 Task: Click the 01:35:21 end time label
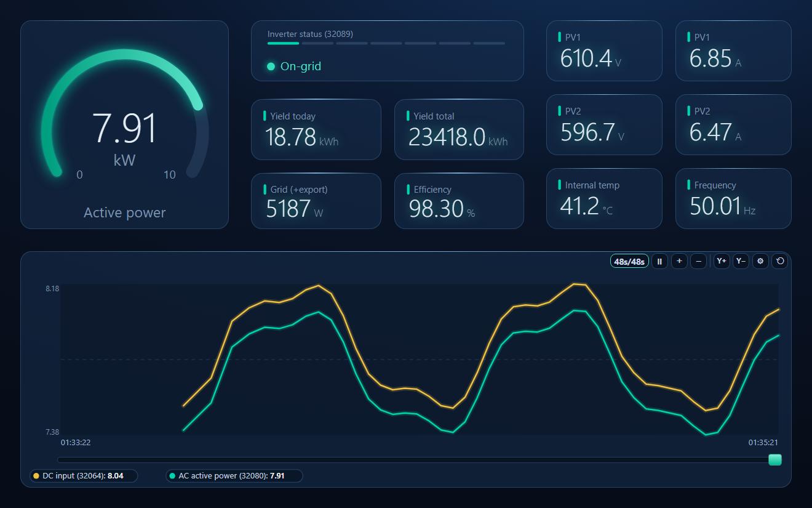click(x=763, y=442)
